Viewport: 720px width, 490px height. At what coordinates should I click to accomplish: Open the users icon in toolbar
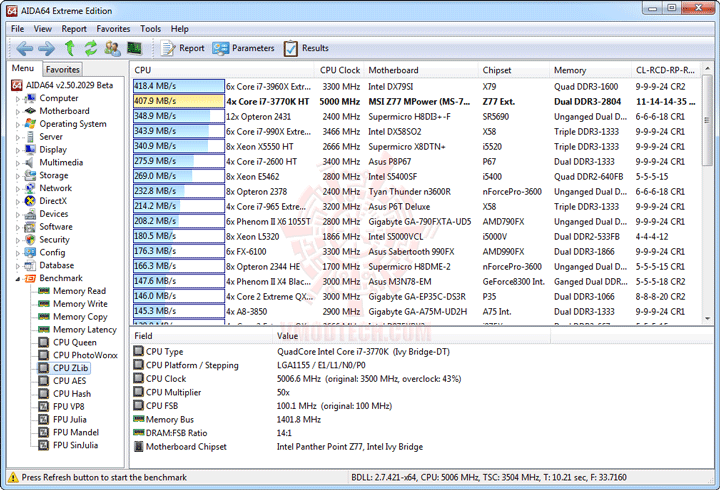[112, 48]
